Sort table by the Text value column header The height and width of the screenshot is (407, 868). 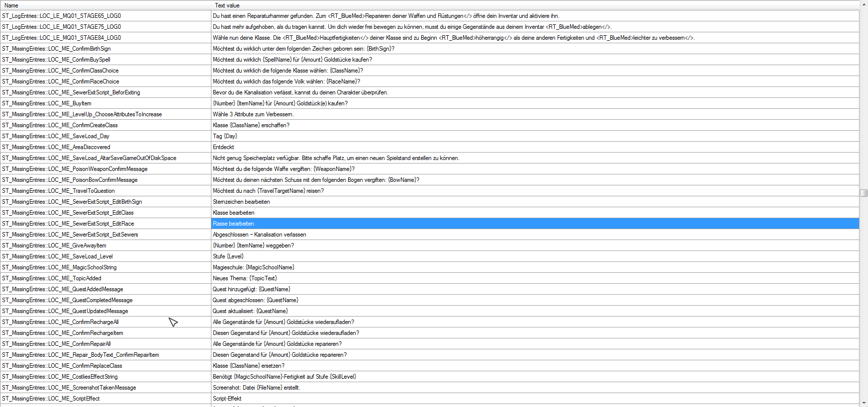point(535,5)
